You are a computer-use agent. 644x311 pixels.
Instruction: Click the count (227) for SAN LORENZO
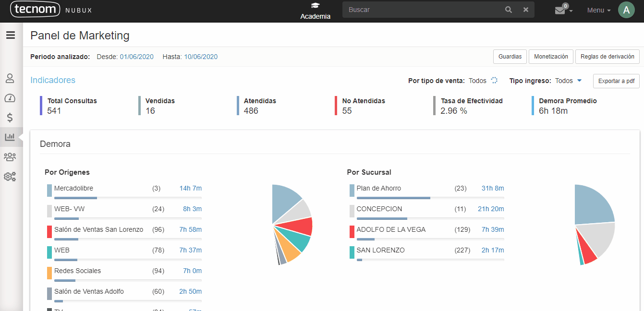pyautogui.click(x=462, y=250)
